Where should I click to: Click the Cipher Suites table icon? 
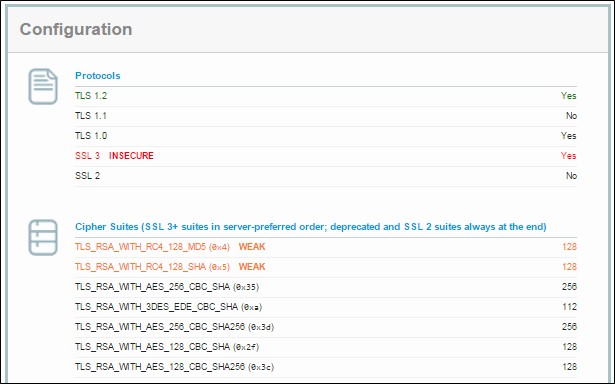point(43,237)
